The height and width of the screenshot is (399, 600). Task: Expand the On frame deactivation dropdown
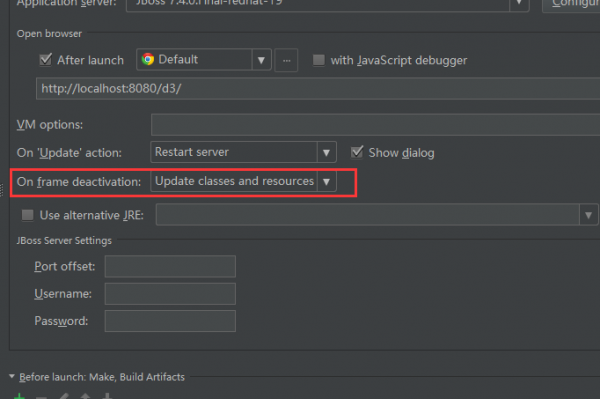[x=326, y=182]
